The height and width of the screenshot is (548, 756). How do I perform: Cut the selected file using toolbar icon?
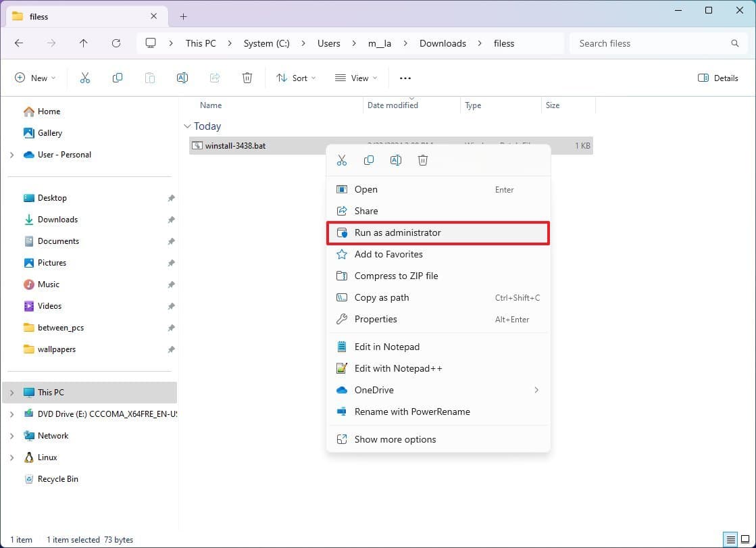(84, 78)
